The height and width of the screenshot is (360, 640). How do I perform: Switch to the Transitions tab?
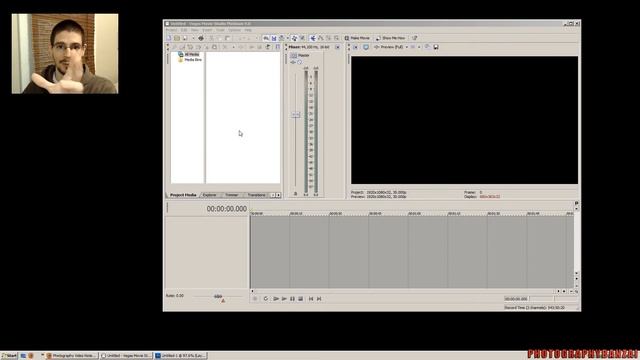(x=256, y=195)
